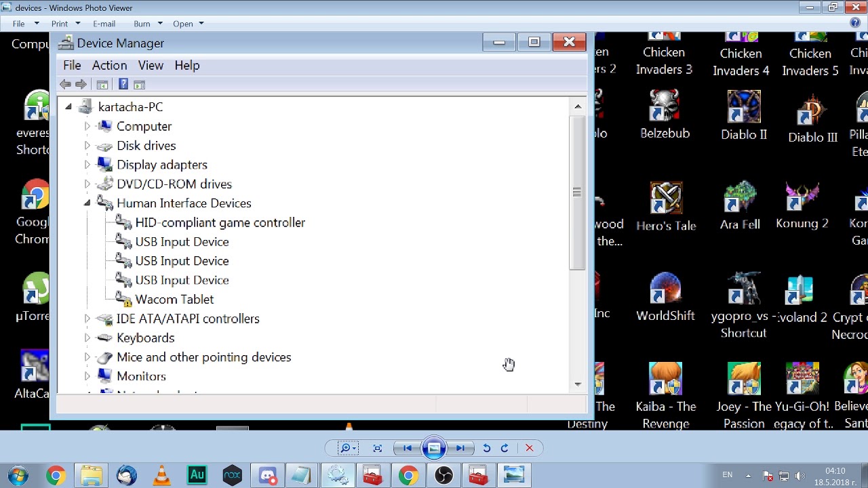The width and height of the screenshot is (868, 488).
Task: Open WorldShift desktop shortcut
Action: pos(665,298)
